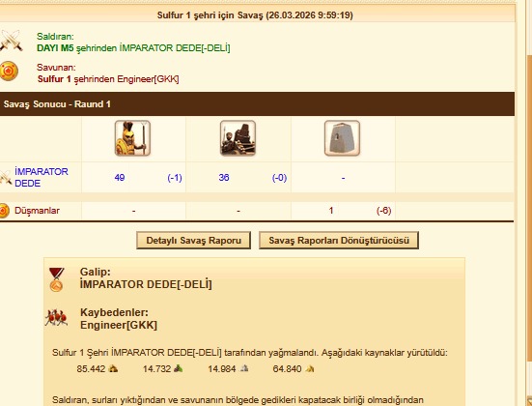Screen dimensions: 532x406
Task: Click İMPARATOR DEDE name in results table
Action: (x=42, y=177)
